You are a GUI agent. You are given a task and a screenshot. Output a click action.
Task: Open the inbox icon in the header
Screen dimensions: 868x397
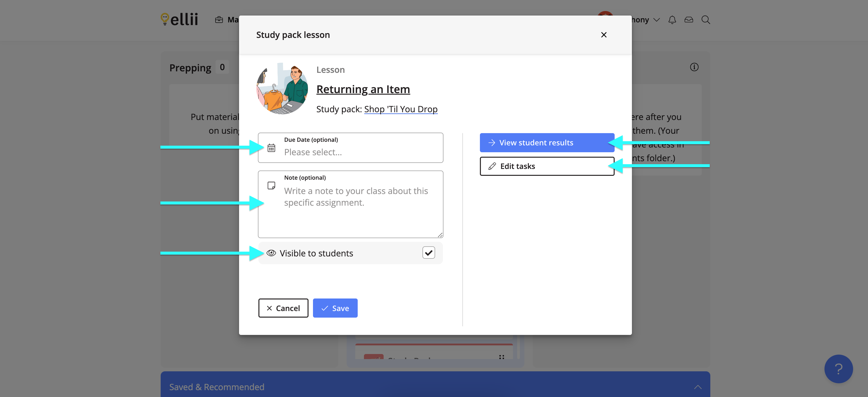coord(689,20)
